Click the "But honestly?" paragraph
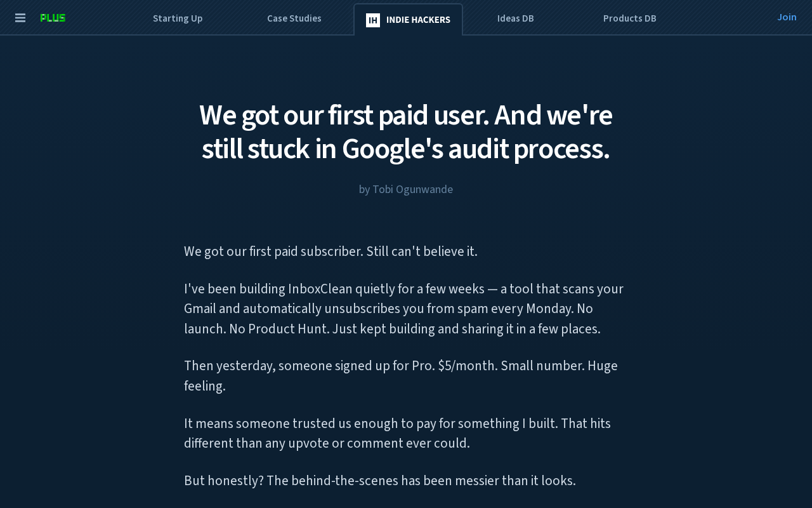The height and width of the screenshot is (508, 812). pyautogui.click(x=380, y=481)
